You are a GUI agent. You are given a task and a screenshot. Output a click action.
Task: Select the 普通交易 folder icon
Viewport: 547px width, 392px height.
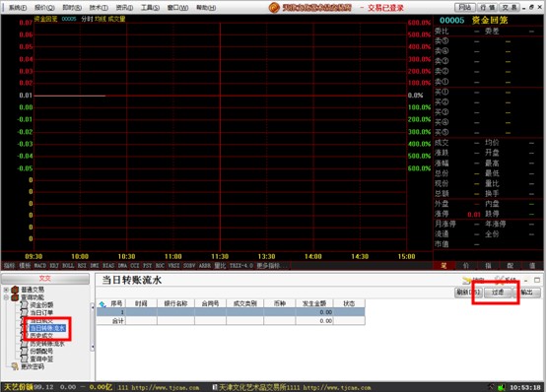[15, 290]
